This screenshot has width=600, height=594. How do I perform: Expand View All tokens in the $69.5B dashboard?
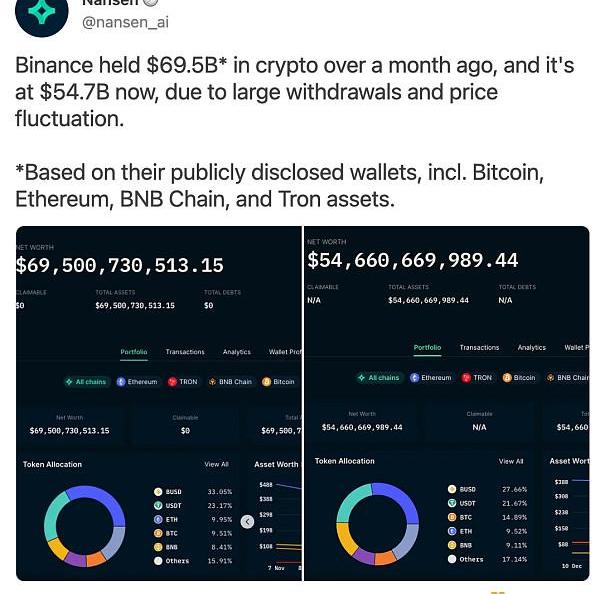(x=217, y=465)
